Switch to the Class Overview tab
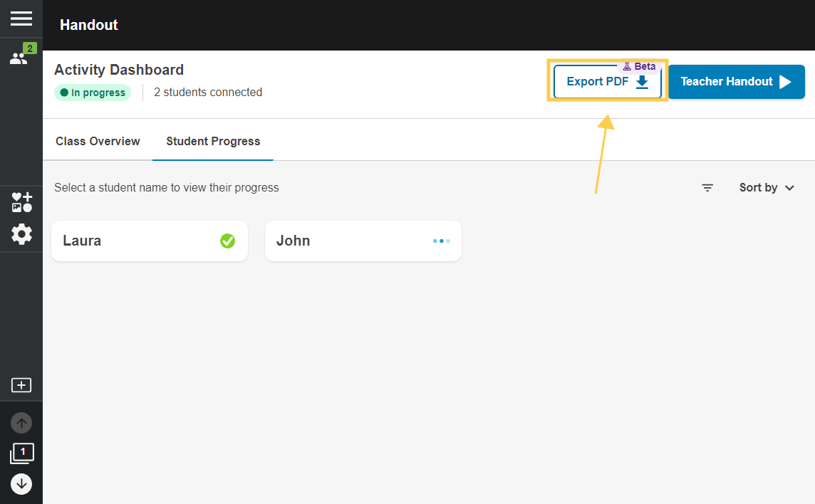 [x=98, y=141]
